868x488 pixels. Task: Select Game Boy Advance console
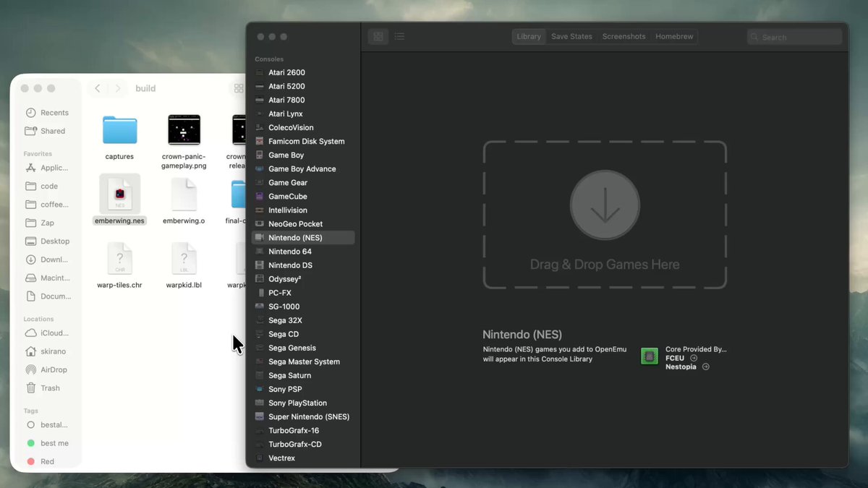pyautogui.click(x=302, y=168)
